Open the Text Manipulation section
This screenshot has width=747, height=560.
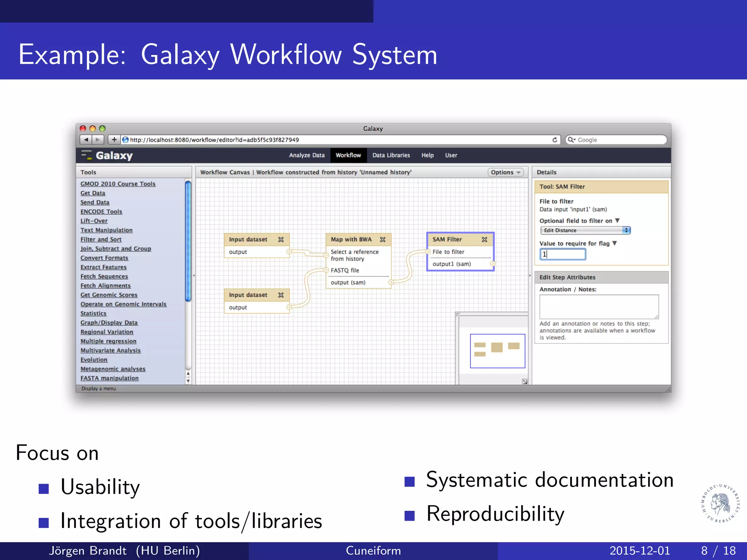point(107,230)
